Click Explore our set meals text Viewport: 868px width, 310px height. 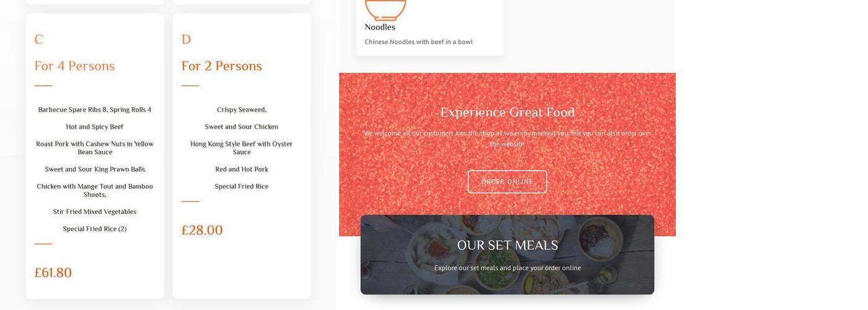[507, 268]
